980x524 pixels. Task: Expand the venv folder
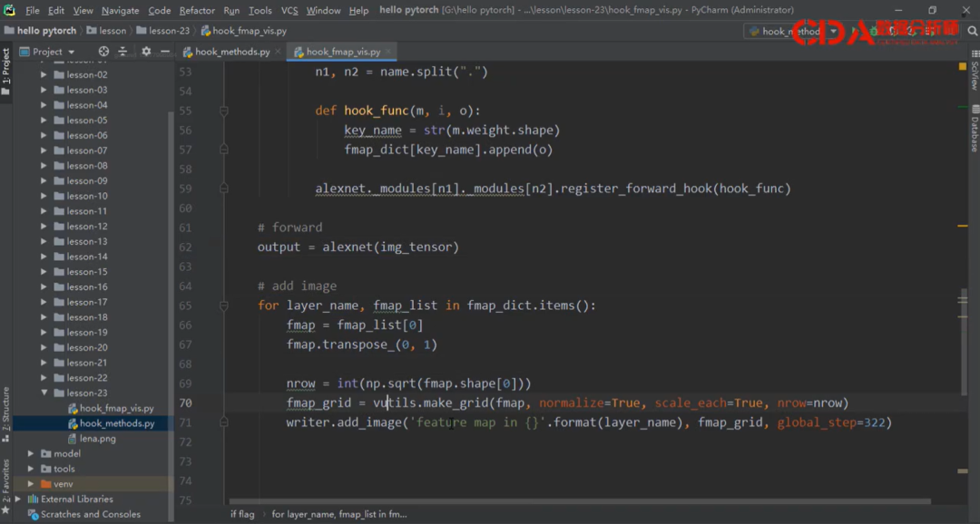click(31, 484)
